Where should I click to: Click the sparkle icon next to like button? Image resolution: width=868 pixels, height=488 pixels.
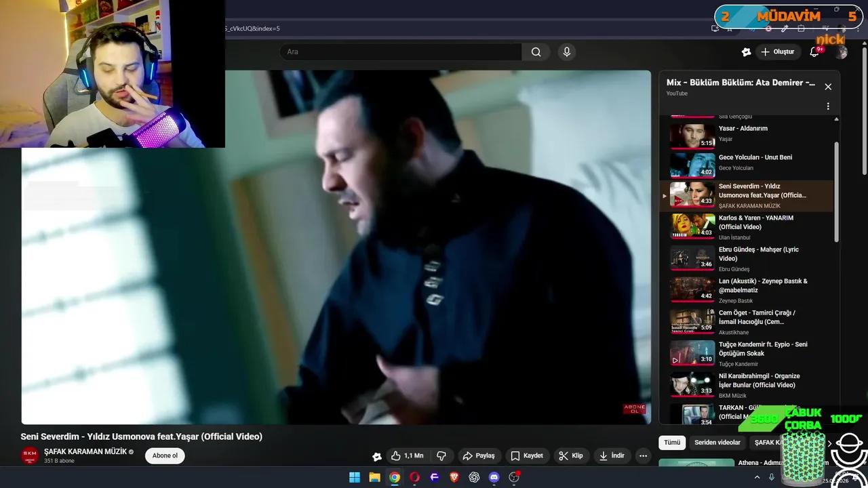pyautogui.click(x=377, y=456)
